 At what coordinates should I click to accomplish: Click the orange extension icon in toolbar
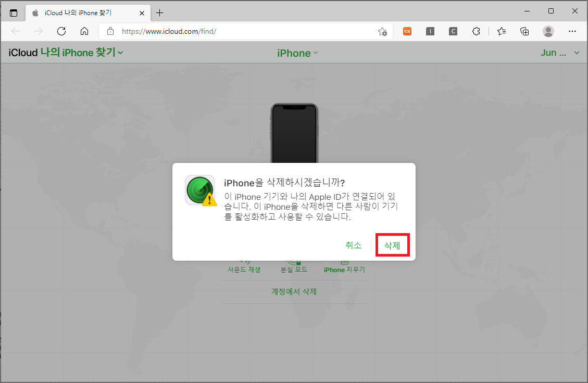[407, 31]
